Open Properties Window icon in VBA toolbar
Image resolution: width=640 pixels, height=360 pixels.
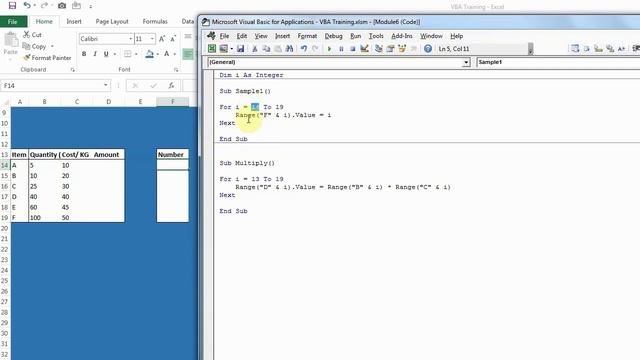tap(390, 49)
